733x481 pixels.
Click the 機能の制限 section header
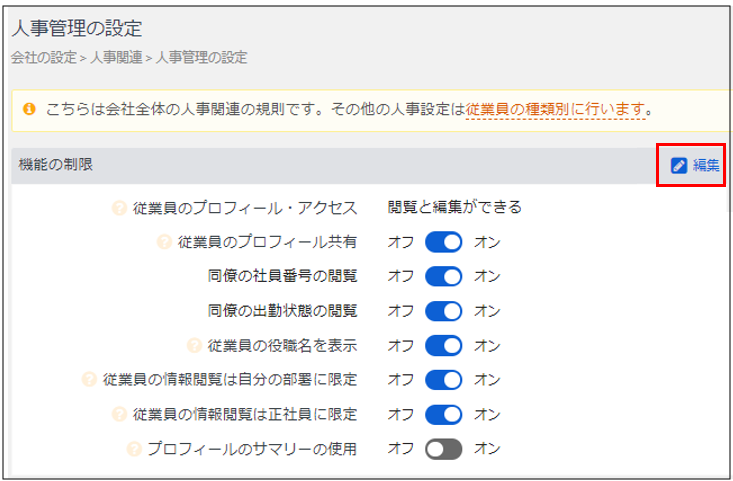(x=56, y=164)
